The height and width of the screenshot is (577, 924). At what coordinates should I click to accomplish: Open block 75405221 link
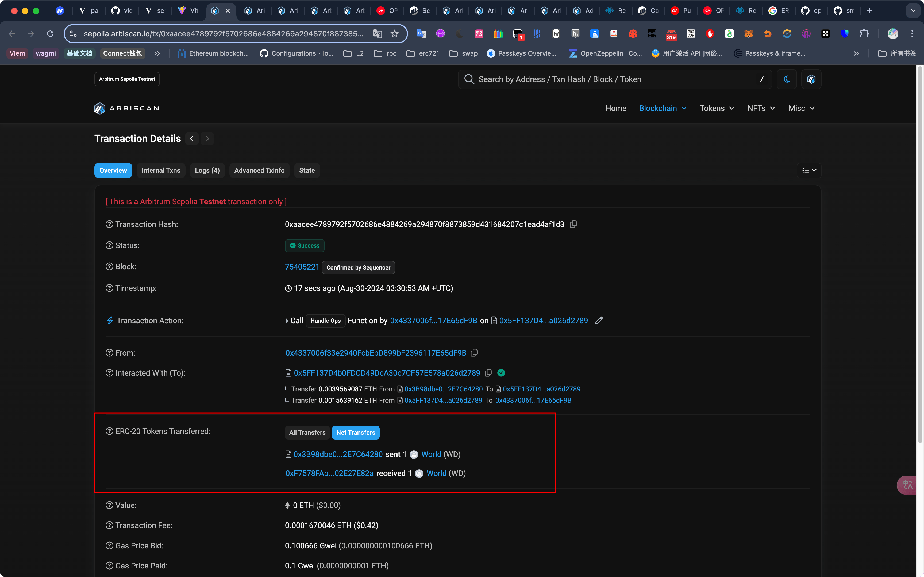(302, 267)
